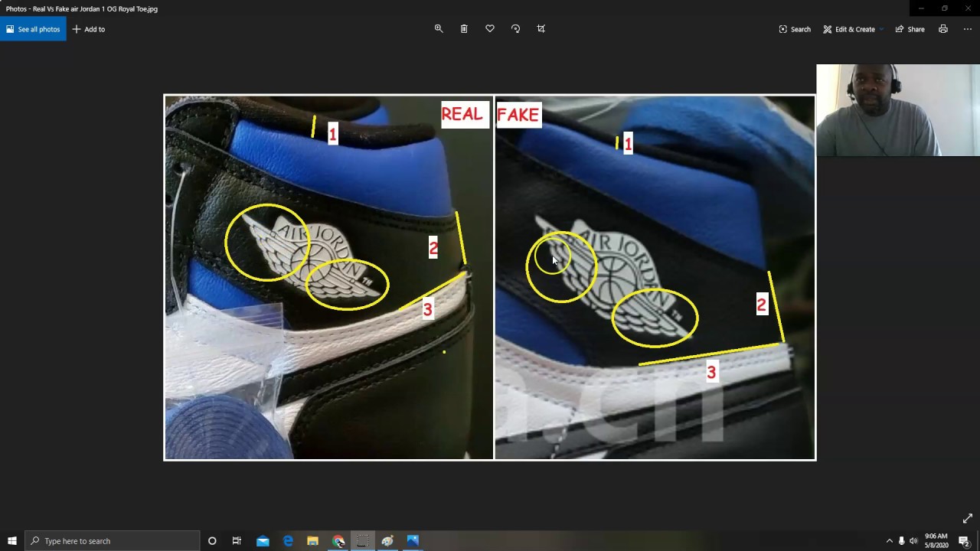The height and width of the screenshot is (551, 980).
Task: Open Task View from taskbar
Action: click(237, 541)
